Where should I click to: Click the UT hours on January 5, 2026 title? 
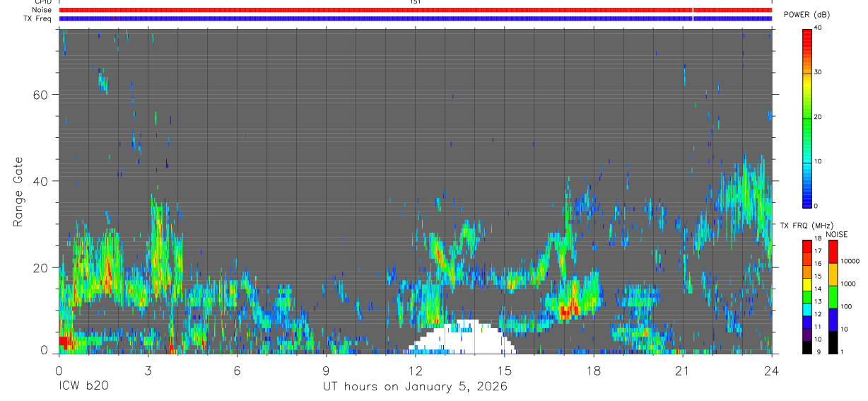point(415,386)
